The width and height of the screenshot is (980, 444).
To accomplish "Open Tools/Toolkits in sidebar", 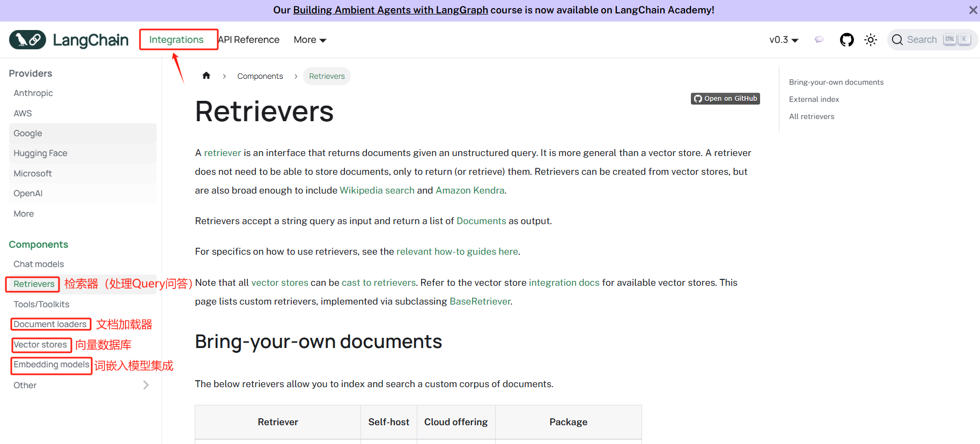I will [x=41, y=304].
